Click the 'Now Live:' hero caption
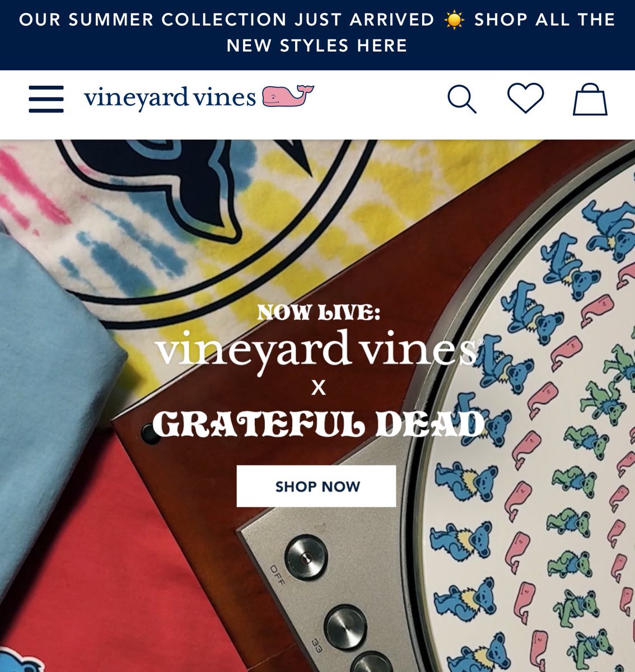Viewport: 635px width, 672px height. tap(318, 312)
